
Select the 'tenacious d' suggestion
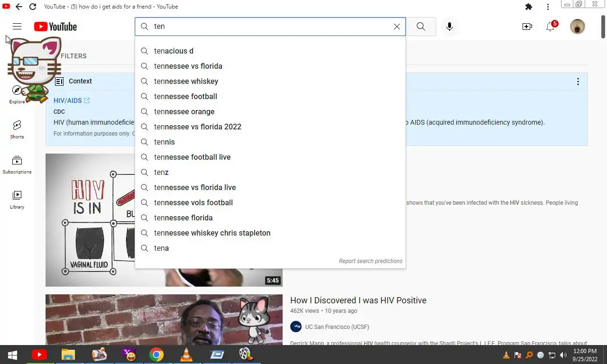(x=270, y=51)
